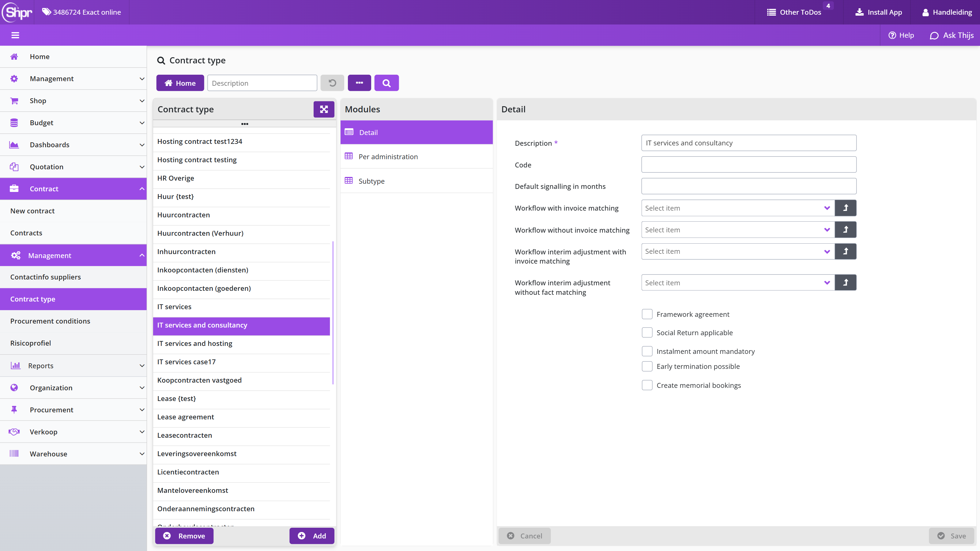Open Handleiding user menu
This screenshot has width=980, height=551.
pyautogui.click(x=947, y=12)
